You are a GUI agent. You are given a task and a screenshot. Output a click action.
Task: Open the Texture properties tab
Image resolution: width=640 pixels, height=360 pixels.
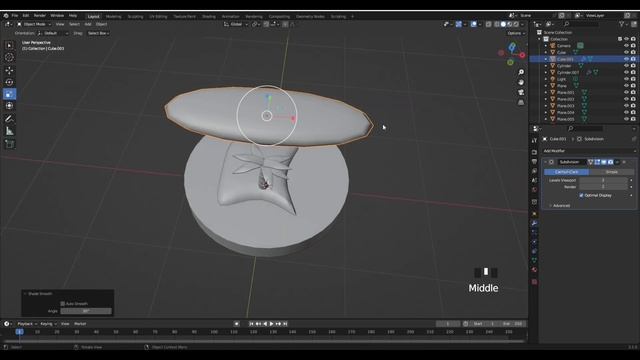click(534, 282)
